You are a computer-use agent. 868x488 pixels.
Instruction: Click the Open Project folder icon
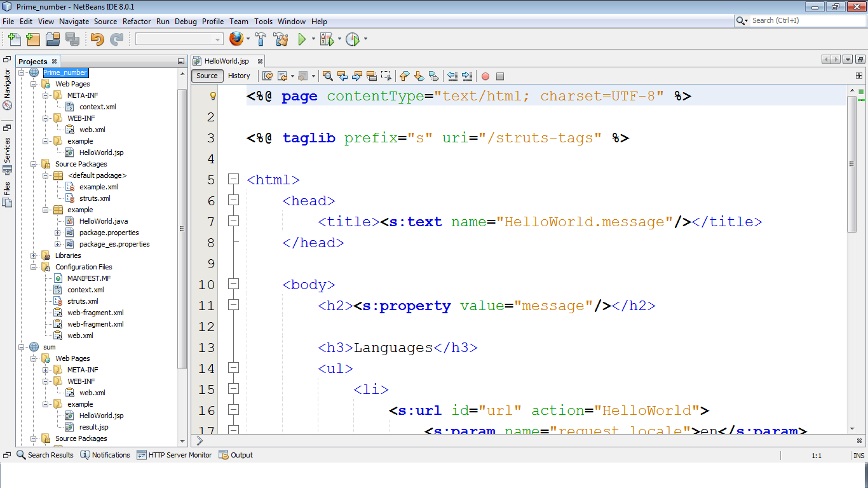point(52,39)
